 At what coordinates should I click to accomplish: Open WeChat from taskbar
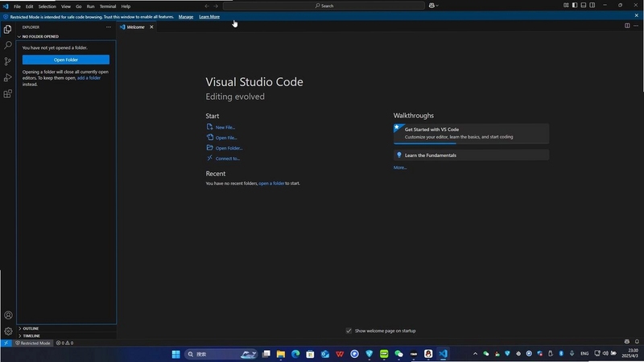click(x=398, y=354)
